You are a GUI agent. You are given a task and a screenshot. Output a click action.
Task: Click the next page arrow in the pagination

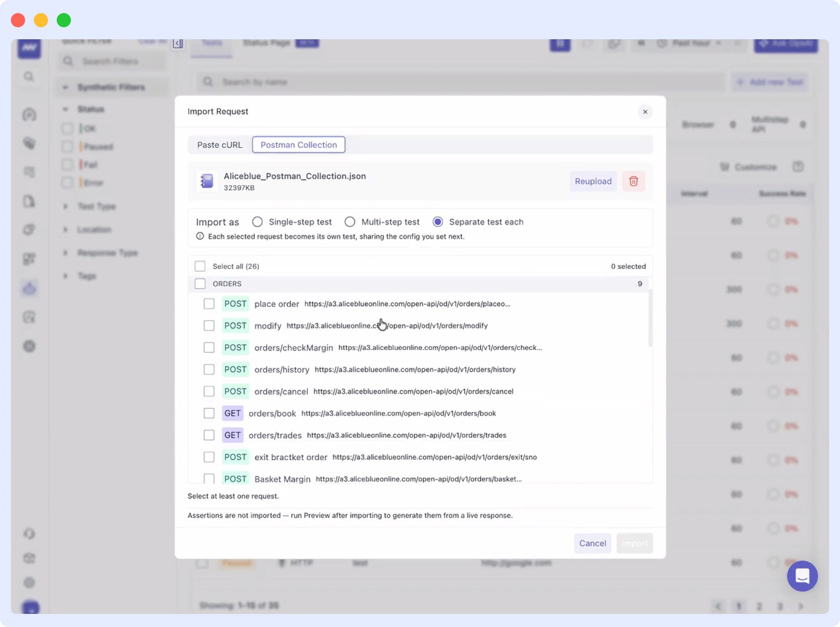coord(801,606)
